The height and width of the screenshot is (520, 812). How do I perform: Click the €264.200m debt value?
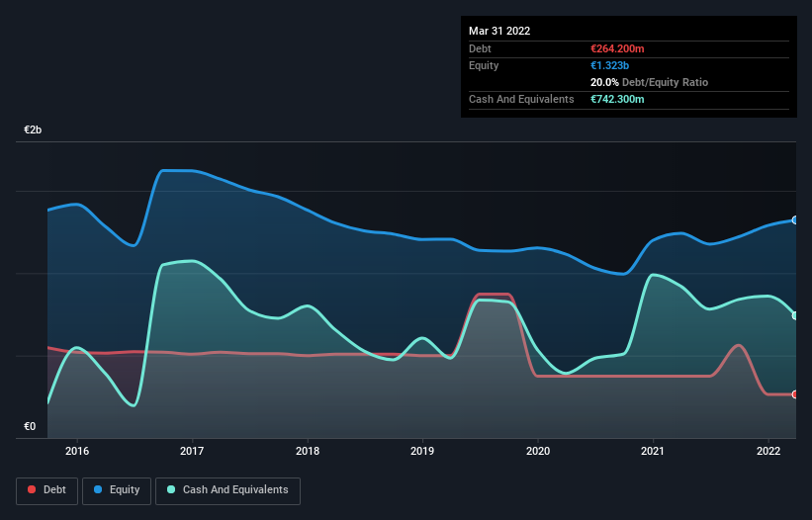click(617, 48)
